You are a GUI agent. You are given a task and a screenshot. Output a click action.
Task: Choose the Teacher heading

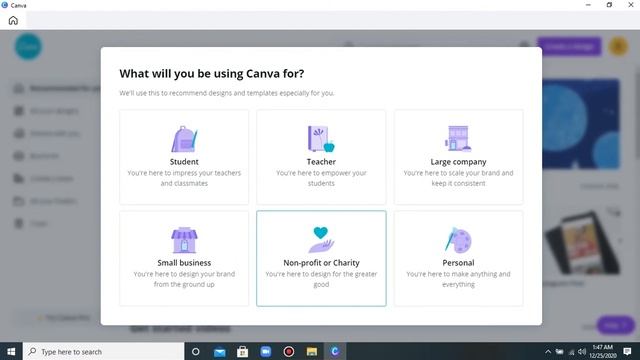[x=321, y=162]
